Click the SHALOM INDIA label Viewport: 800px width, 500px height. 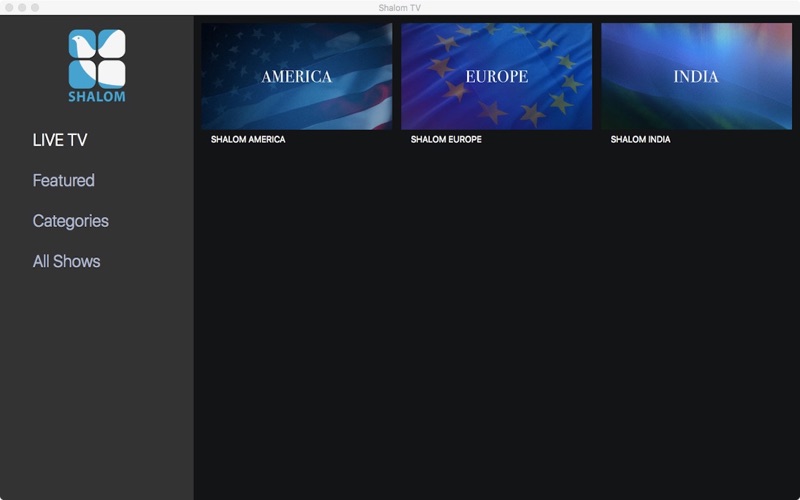[x=640, y=139]
